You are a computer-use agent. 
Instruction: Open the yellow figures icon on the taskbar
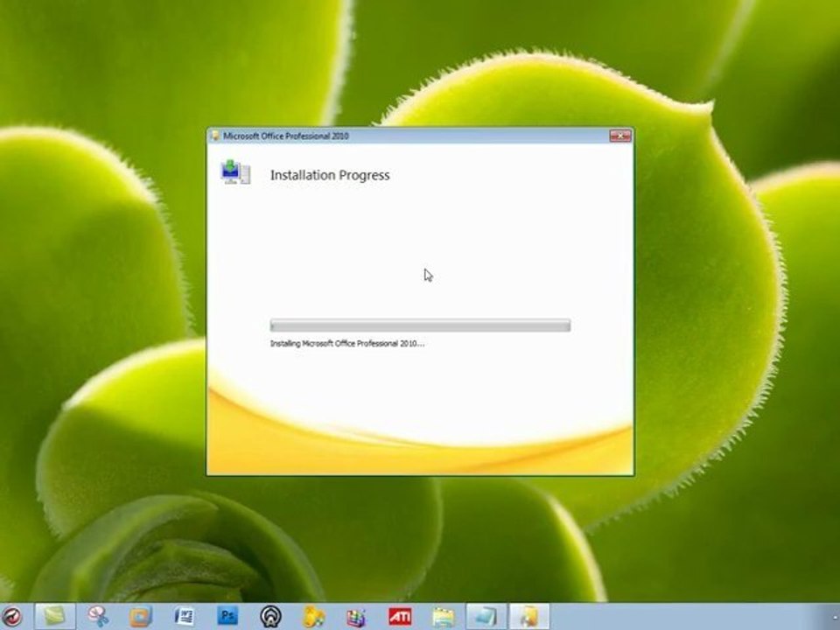(x=314, y=617)
